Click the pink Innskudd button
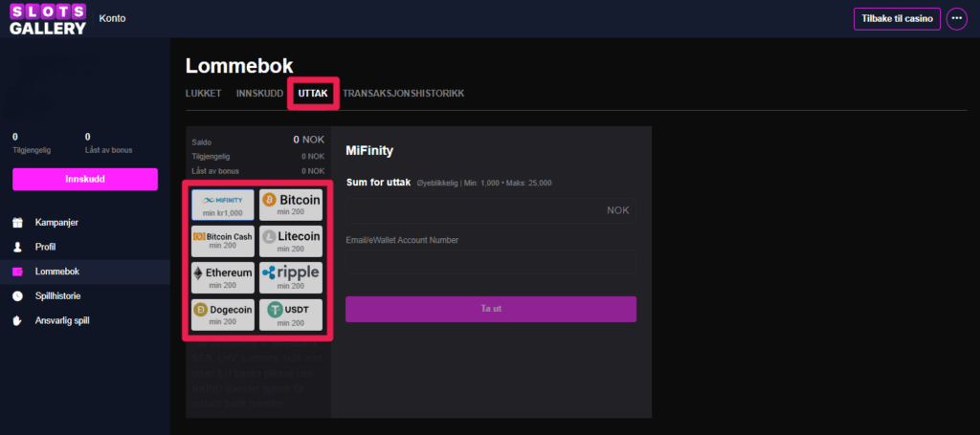The image size is (980, 435). 85,179
